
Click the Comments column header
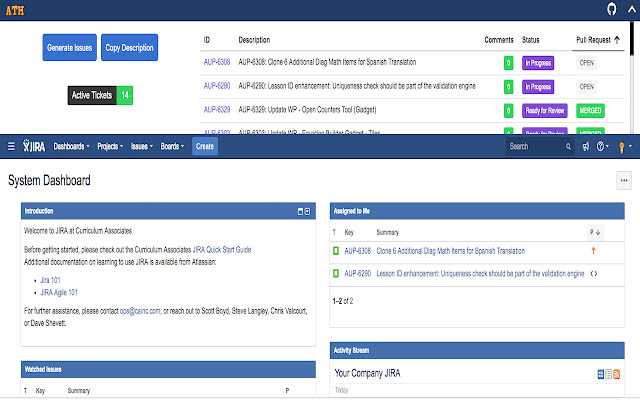(498, 40)
